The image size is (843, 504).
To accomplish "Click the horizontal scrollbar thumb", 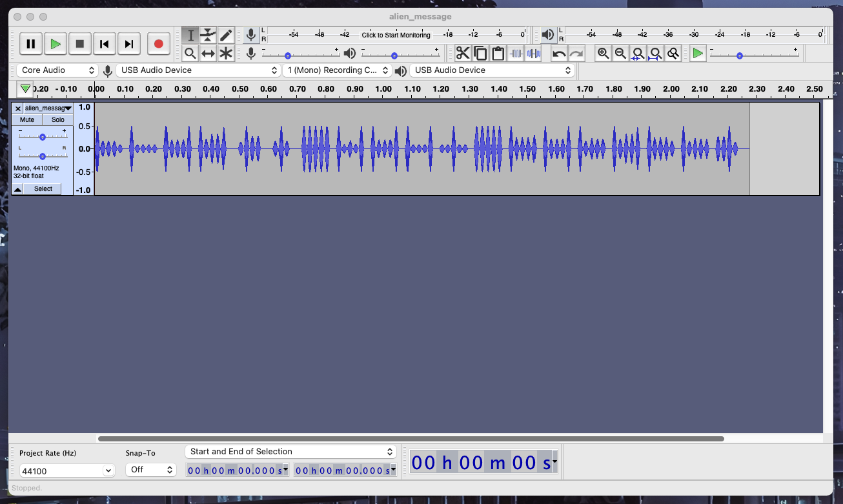I will coord(411,439).
